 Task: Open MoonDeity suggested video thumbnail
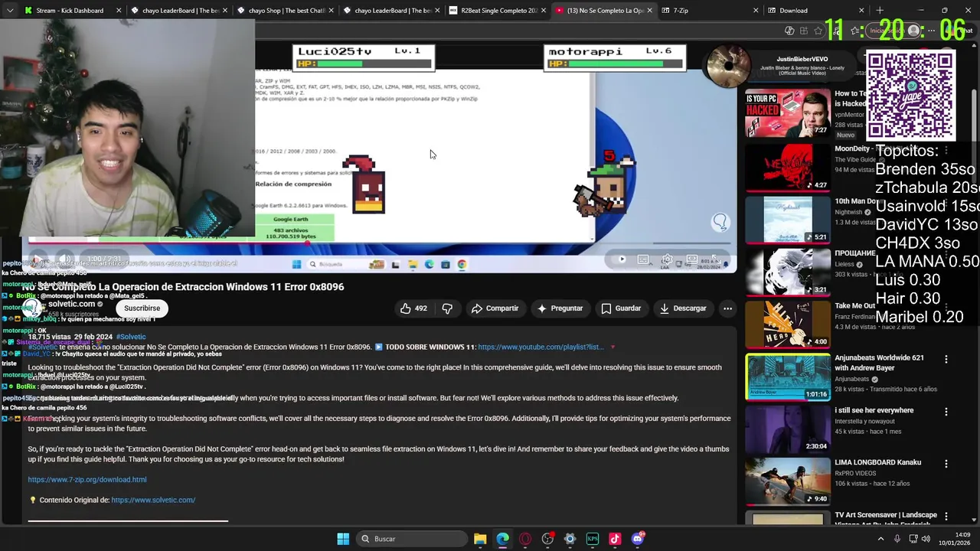(788, 167)
